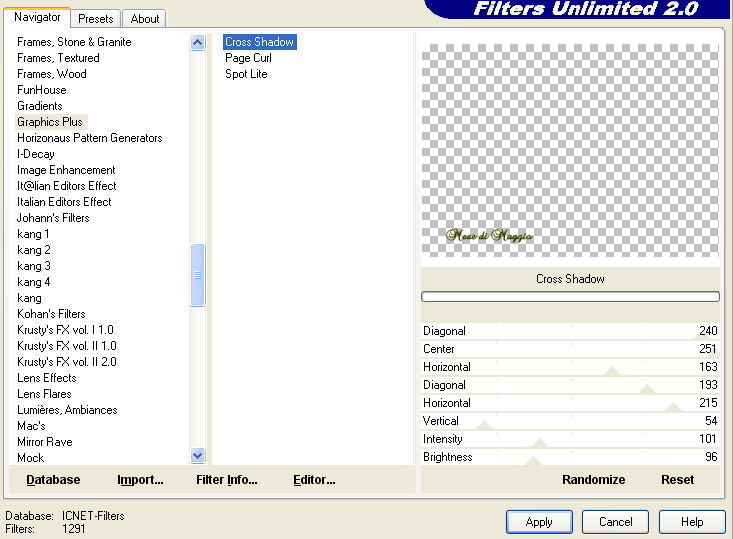
Task: Select Johann's Filters category
Action: pos(53,218)
